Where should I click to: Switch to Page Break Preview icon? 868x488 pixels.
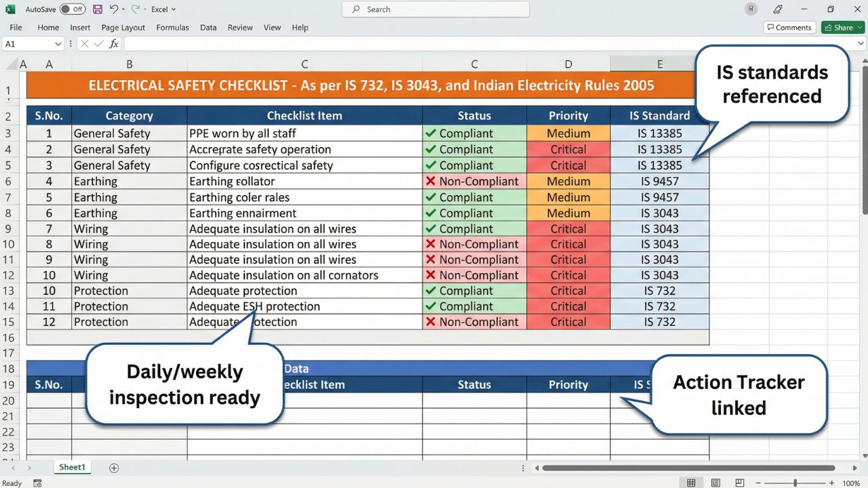[738, 482]
